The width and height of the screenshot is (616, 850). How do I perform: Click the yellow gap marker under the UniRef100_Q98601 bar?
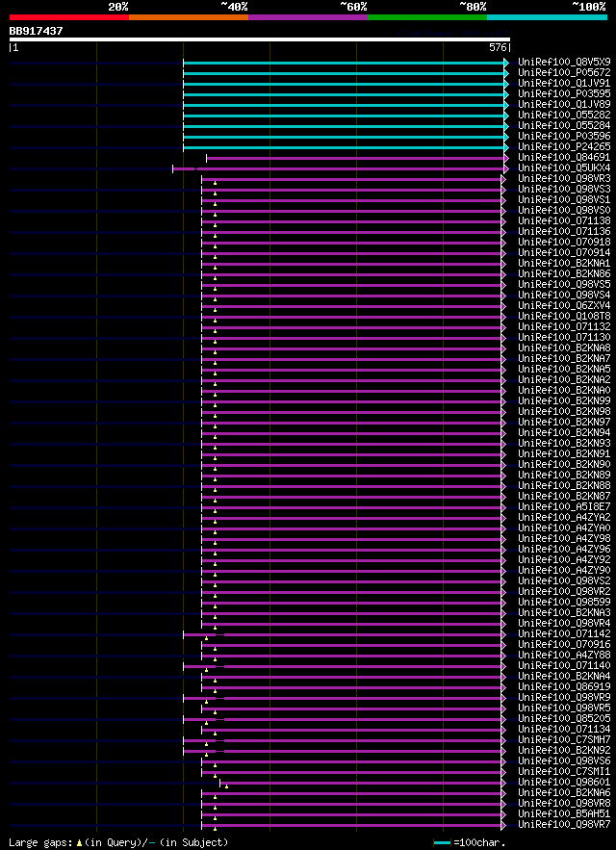(x=226, y=786)
